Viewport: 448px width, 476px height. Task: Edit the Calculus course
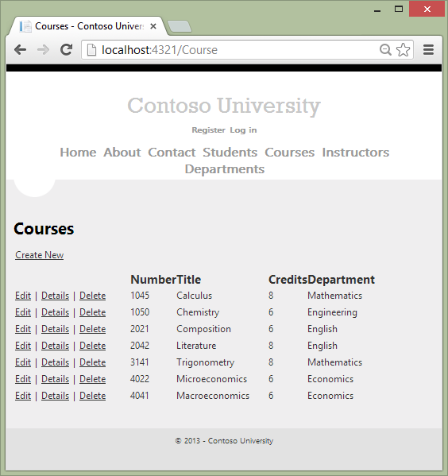23,296
